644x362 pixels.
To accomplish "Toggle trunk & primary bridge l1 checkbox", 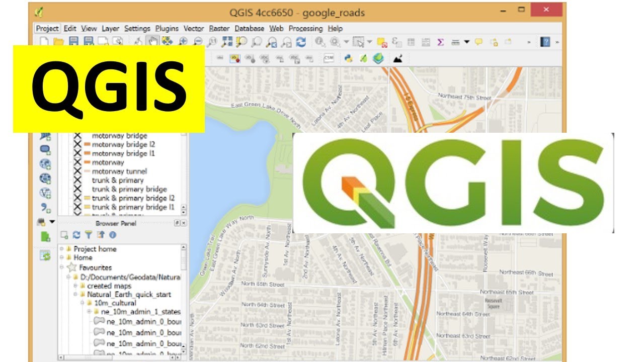I will (x=77, y=207).
